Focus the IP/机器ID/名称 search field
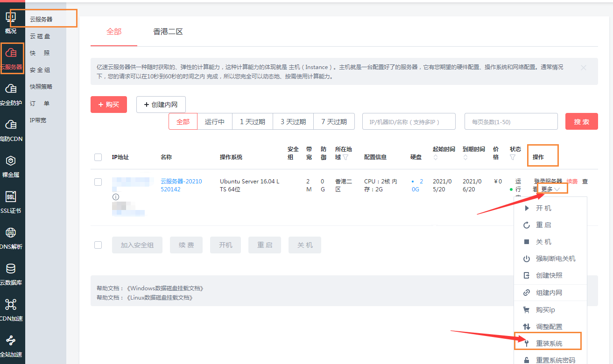 coord(409,121)
